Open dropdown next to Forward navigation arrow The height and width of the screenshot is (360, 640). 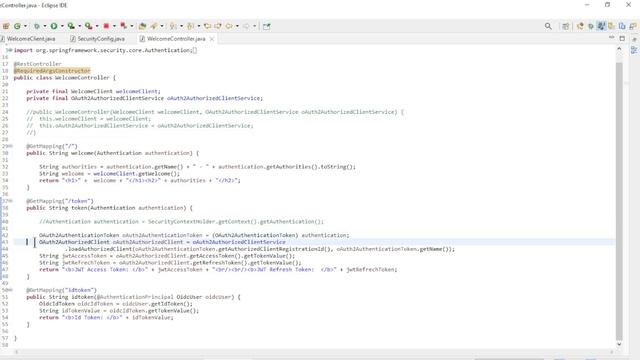(254, 26)
